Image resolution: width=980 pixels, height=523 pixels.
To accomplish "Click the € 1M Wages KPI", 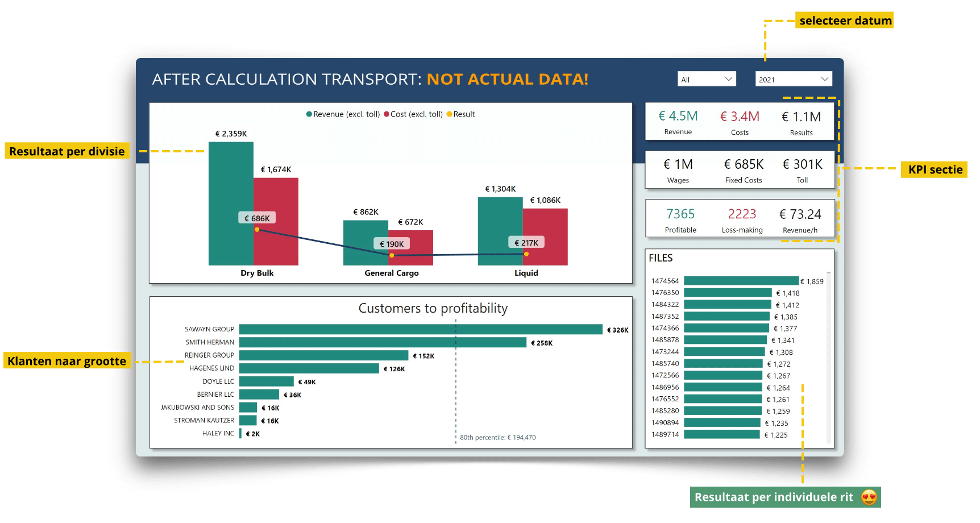I will tap(678, 171).
